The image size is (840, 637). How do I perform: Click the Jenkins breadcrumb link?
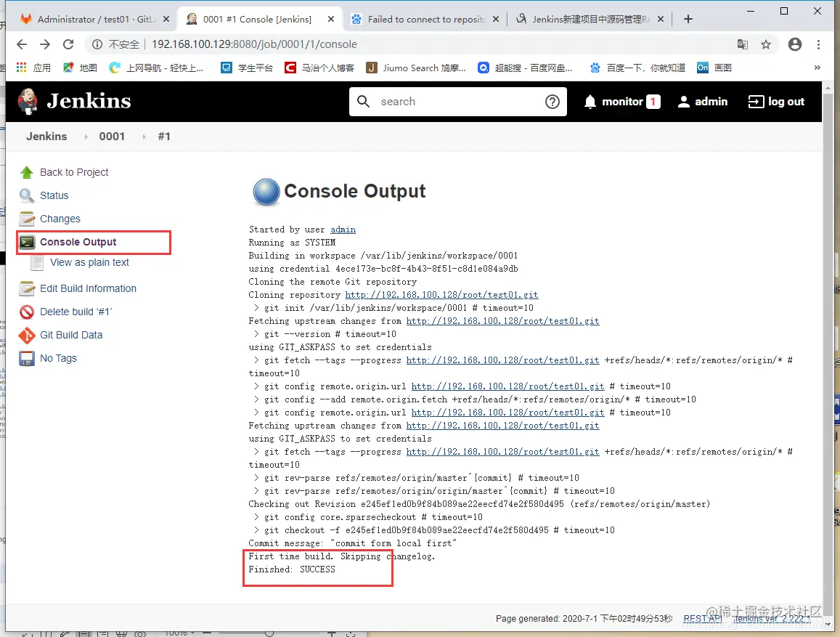click(46, 137)
